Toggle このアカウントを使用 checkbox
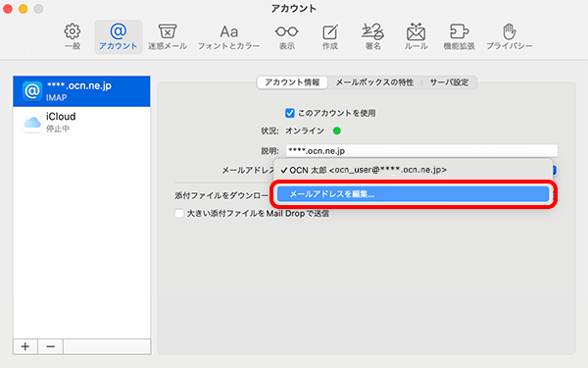 [290, 113]
